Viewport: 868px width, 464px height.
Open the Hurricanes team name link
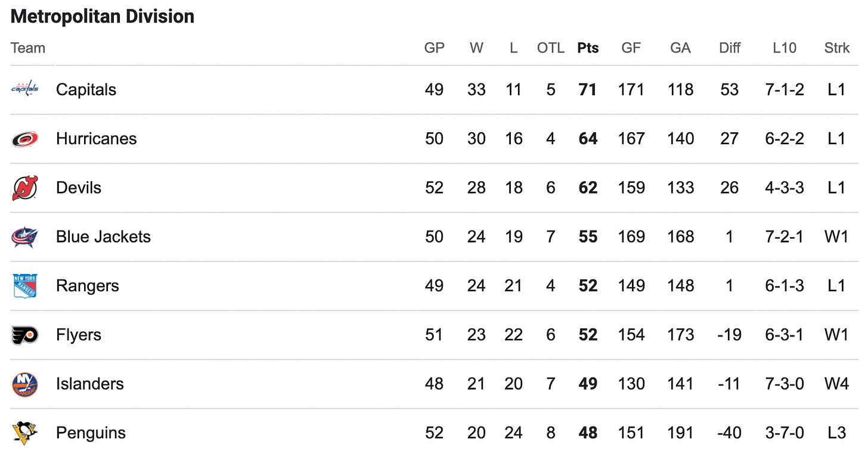tap(96, 139)
